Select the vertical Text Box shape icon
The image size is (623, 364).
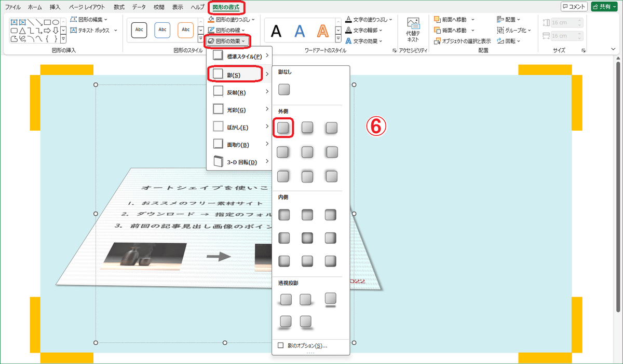point(22,22)
